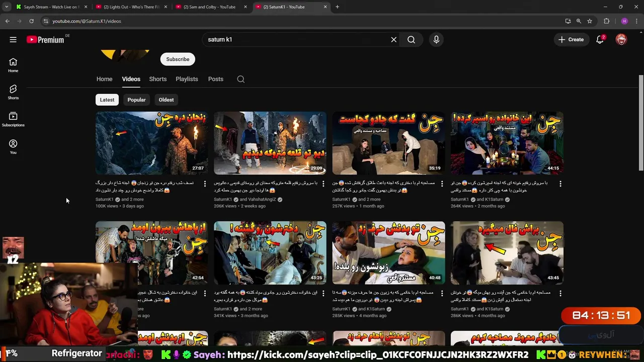Open the Create button
The image size is (644, 362).
[x=571, y=40]
